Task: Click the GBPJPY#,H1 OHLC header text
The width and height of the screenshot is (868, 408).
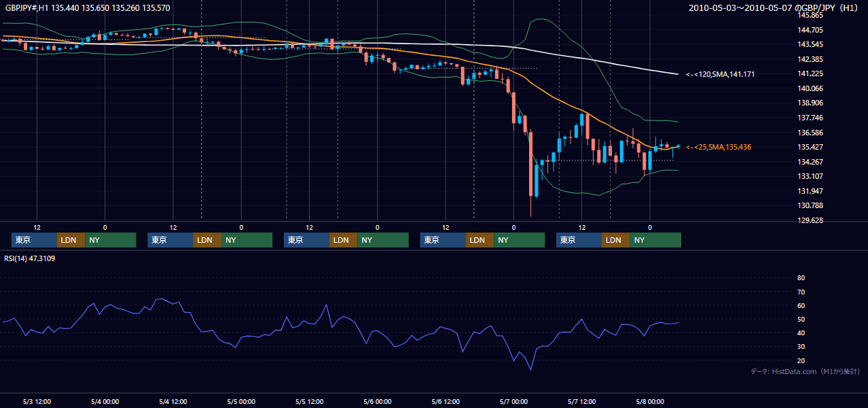Action: coord(88,8)
